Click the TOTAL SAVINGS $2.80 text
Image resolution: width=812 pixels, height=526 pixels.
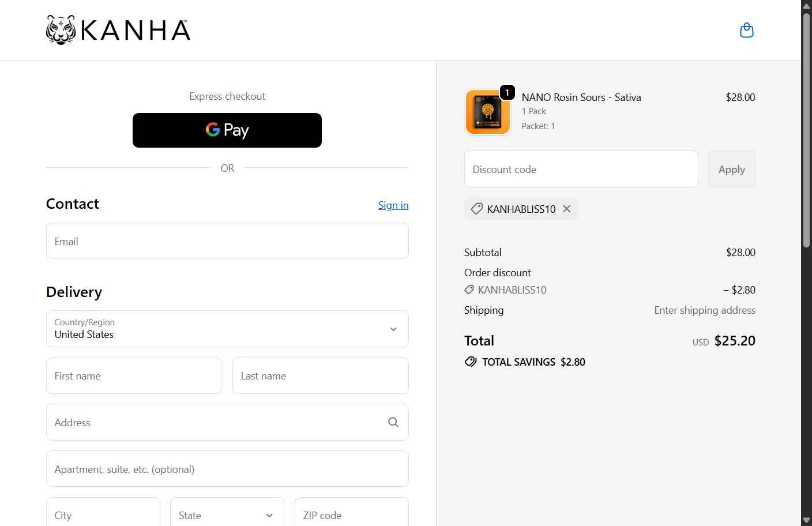click(533, 362)
